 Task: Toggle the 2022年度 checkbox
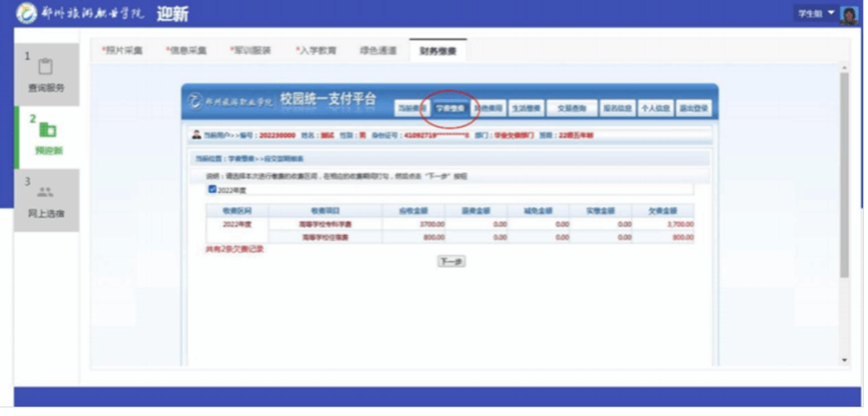212,189
